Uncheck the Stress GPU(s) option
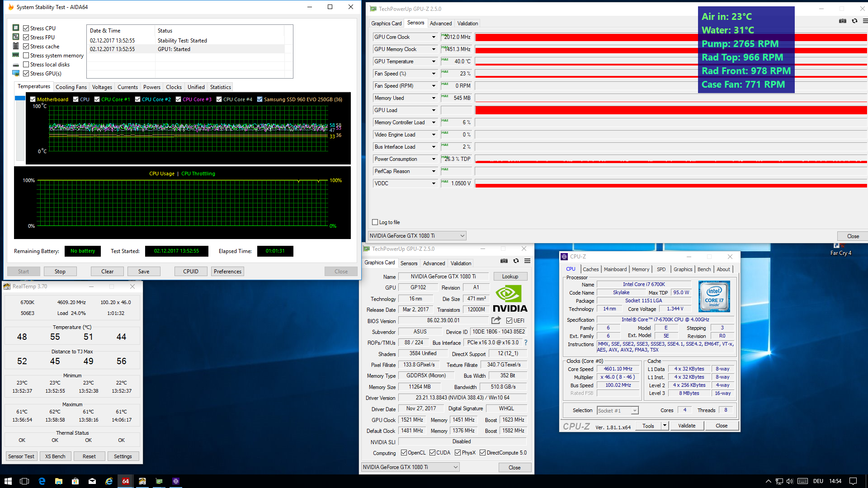Image resolution: width=868 pixels, height=488 pixels. click(26, 74)
